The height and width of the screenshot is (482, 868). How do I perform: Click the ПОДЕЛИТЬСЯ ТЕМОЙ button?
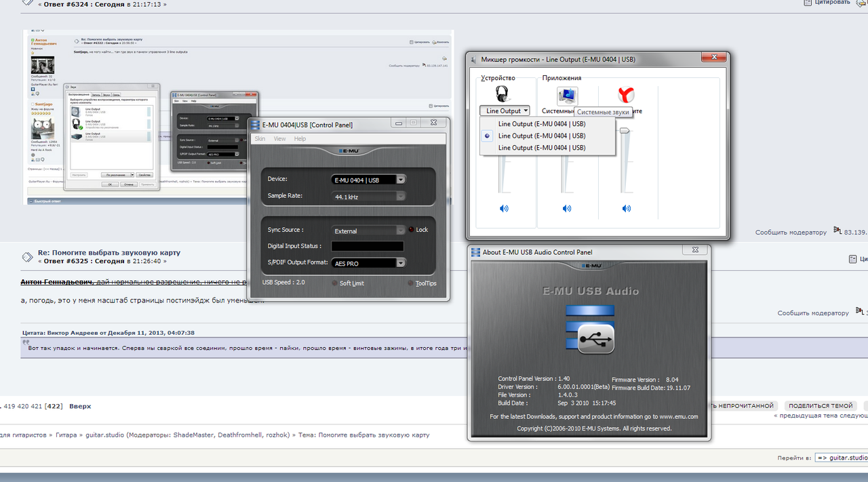click(820, 405)
